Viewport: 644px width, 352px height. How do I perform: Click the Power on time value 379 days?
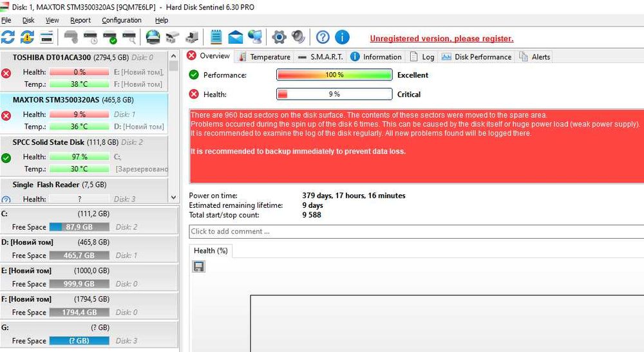tap(354, 196)
